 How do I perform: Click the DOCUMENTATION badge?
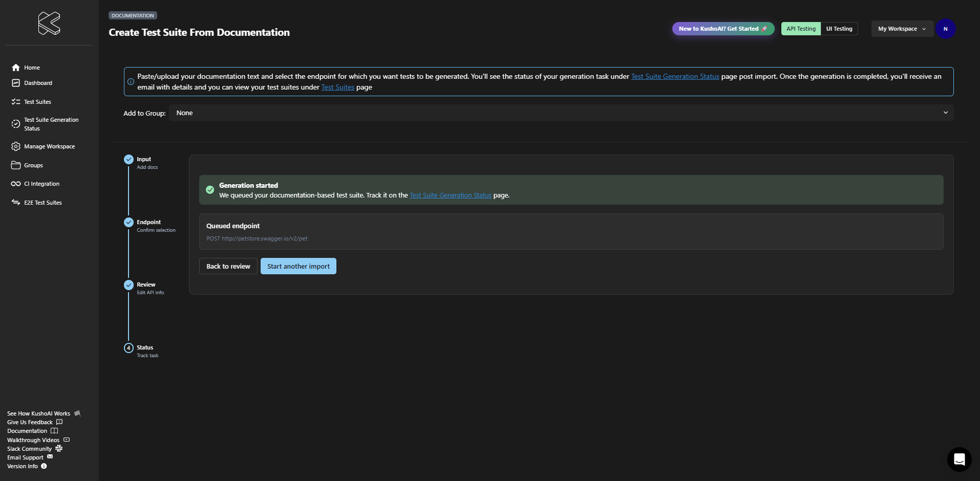[133, 15]
